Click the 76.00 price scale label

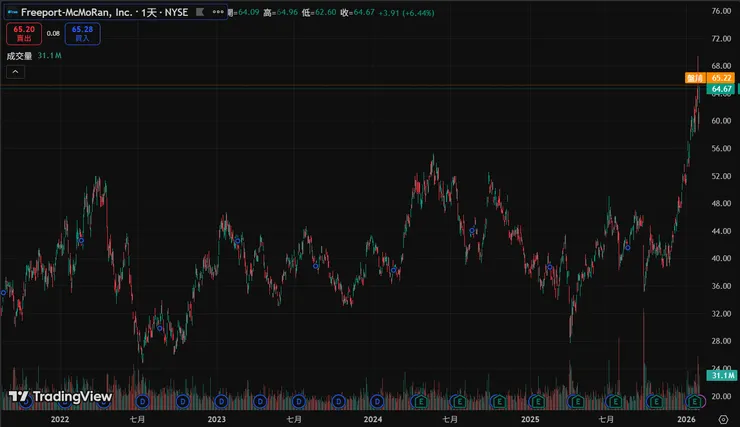pos(721,11)
